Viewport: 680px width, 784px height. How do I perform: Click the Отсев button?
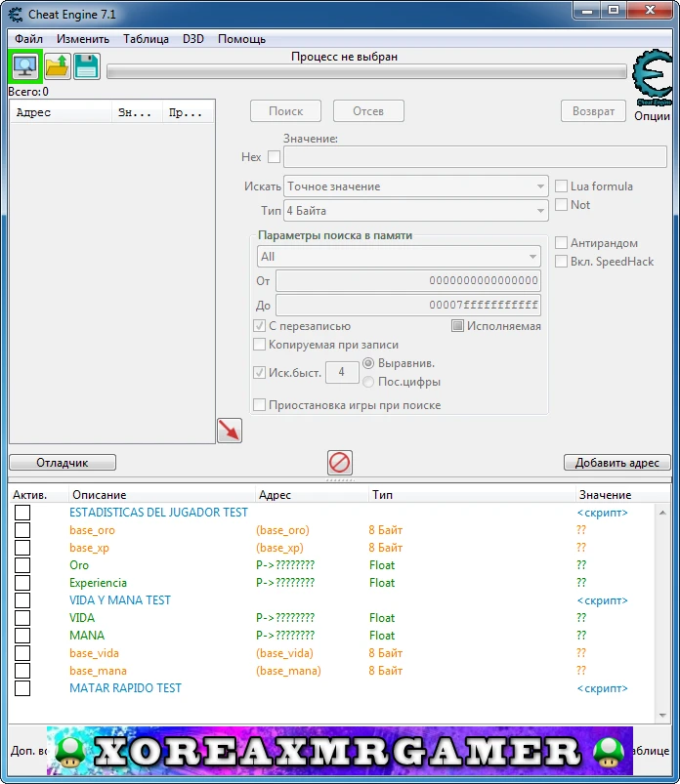pyautogui.click(x=368, y=111)
